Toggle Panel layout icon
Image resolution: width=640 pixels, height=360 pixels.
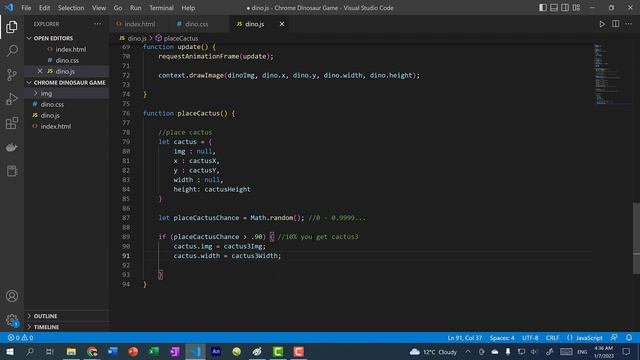click(x=554, y=8)
